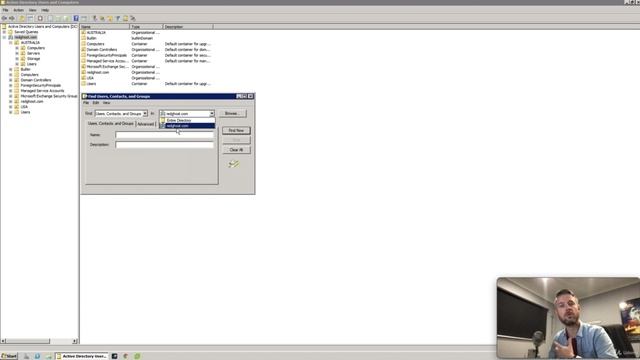
Task: Open the Start menu
Action: (x=9, y=356)
